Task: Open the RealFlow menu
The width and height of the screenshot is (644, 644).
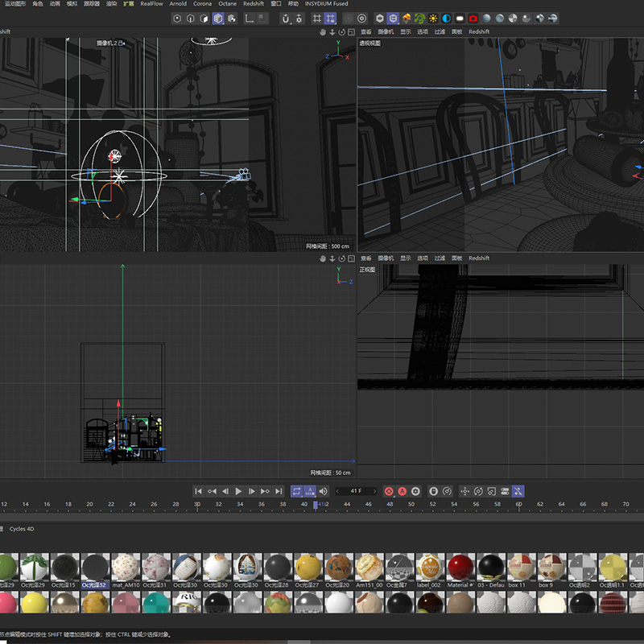Action: [151, 4]
